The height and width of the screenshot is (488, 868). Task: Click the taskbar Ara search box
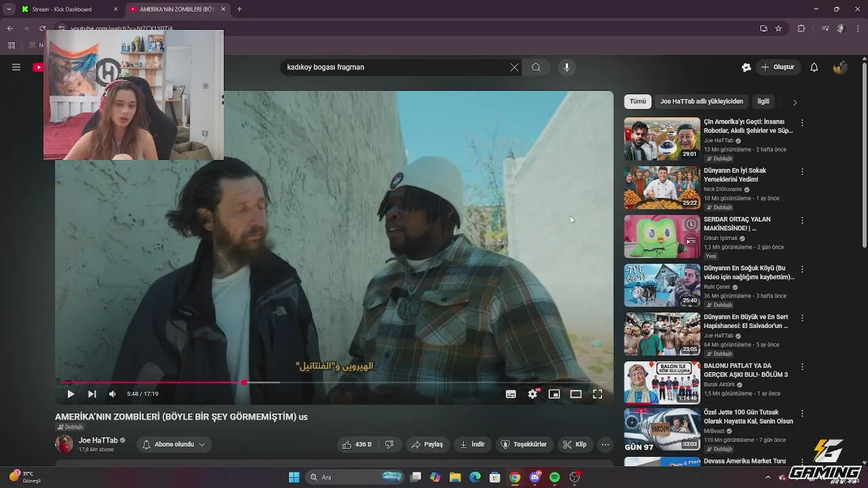tap(355, 477)
